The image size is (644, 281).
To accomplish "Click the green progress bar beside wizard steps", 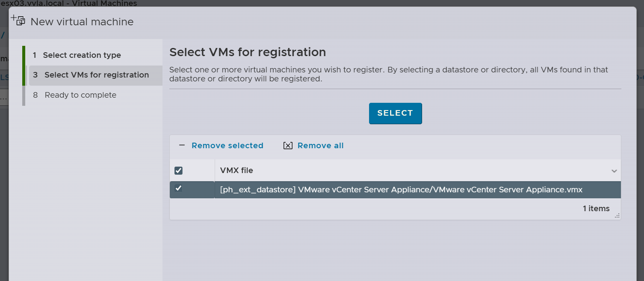I will pos(24,65).
